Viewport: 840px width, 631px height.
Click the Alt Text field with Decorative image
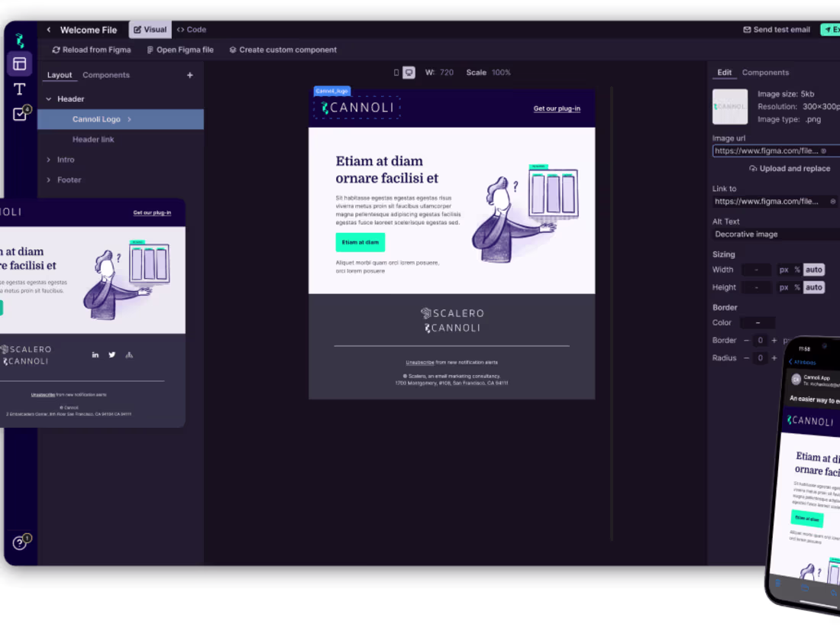(x=776, y=235)
